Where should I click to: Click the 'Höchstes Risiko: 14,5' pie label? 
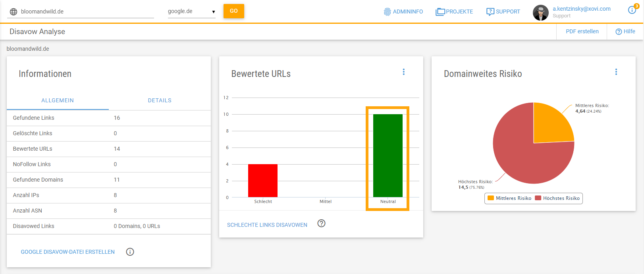(x=475, y=184)
